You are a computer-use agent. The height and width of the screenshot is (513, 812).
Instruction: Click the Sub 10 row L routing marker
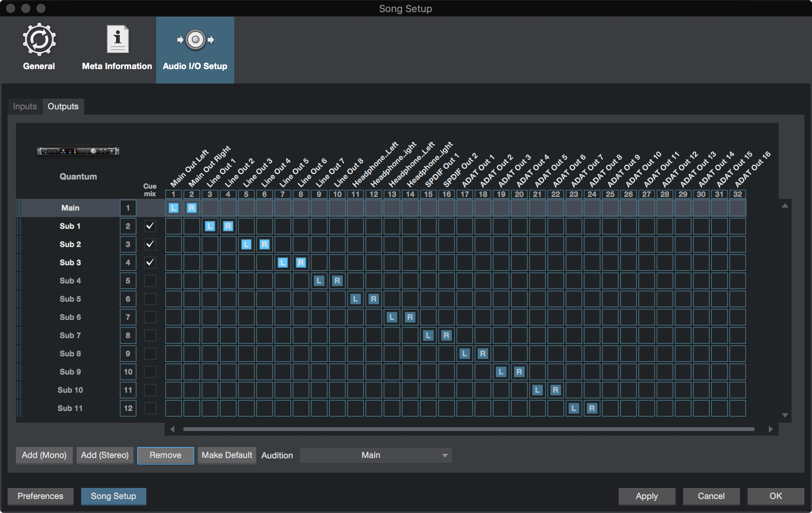(x=538, y=390)
